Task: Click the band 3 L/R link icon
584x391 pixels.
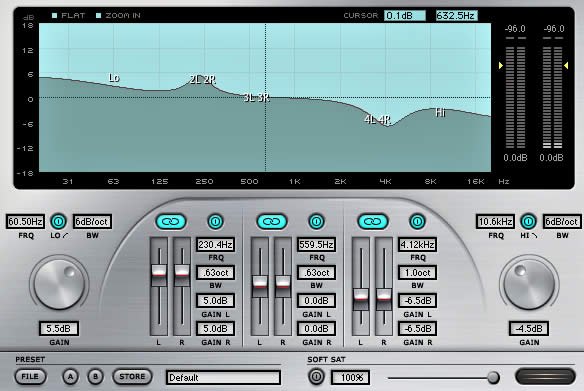Action: coord(272,222)
